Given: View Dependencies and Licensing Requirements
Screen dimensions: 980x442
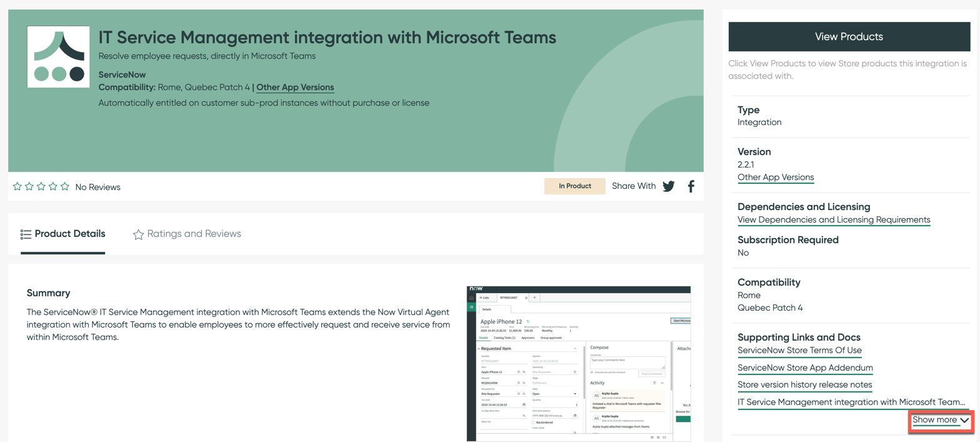Looking at the screenshot, I should coord(834,220).
